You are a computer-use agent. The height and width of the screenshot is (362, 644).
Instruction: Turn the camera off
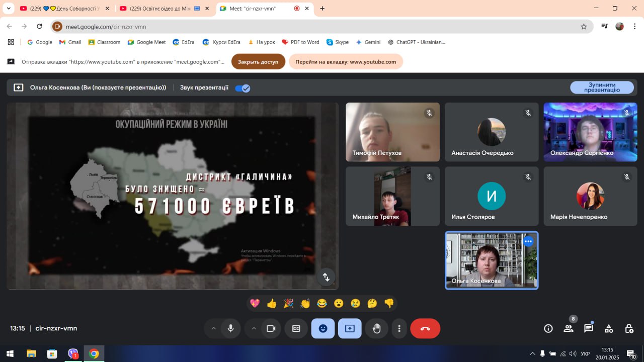tap(271, 328)
